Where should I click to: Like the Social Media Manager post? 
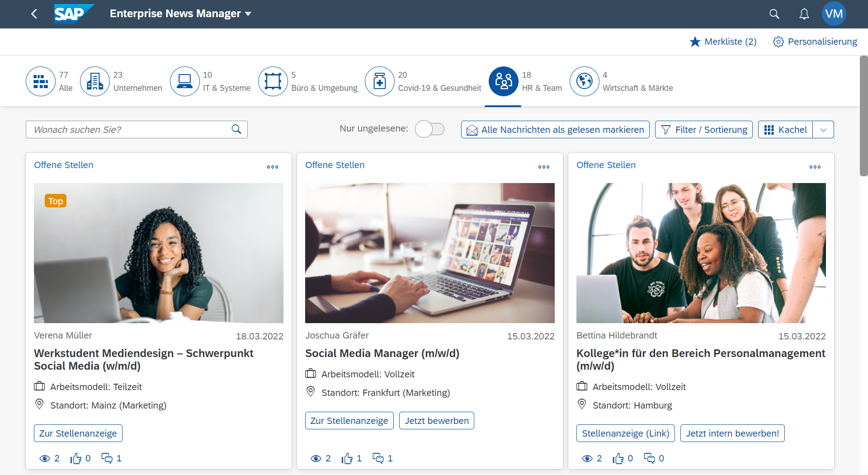(x=347, y=458)
